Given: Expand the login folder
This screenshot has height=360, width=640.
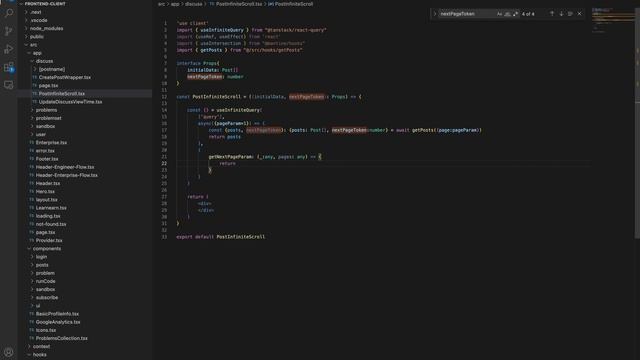Looking at the screenshot, I should [41, 257].
